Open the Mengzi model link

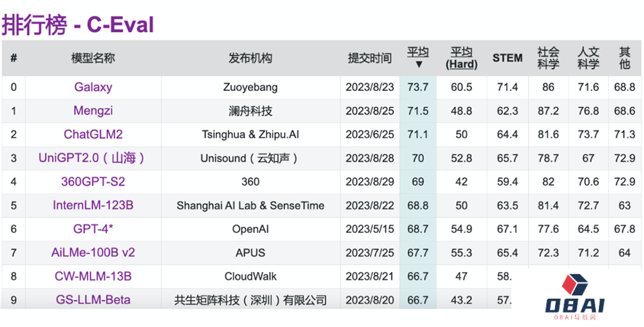[93, 111]
